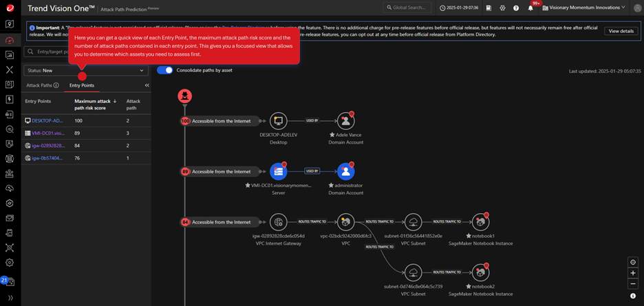This screenshot has width=644, height=306.
Task: Open the VMI-DC01.visi... entry point link
Action: pos(48,133)
